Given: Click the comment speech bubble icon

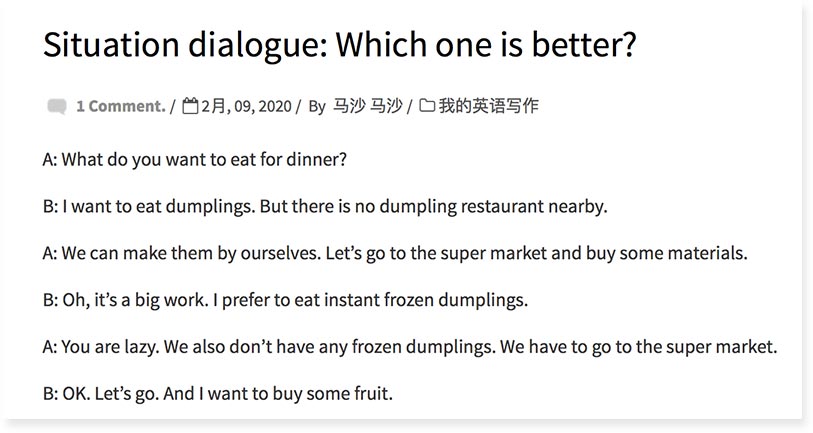Looking at the screenshot, I should pyautogui.click(x=56, y=106).
